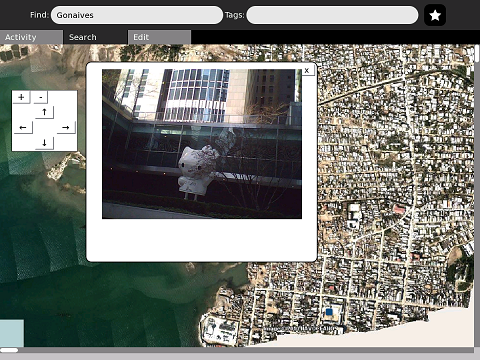The height and width of the screenshot is (360, 480).
Task: Click into the empty Tags field
Action: [x=332, y=15]
